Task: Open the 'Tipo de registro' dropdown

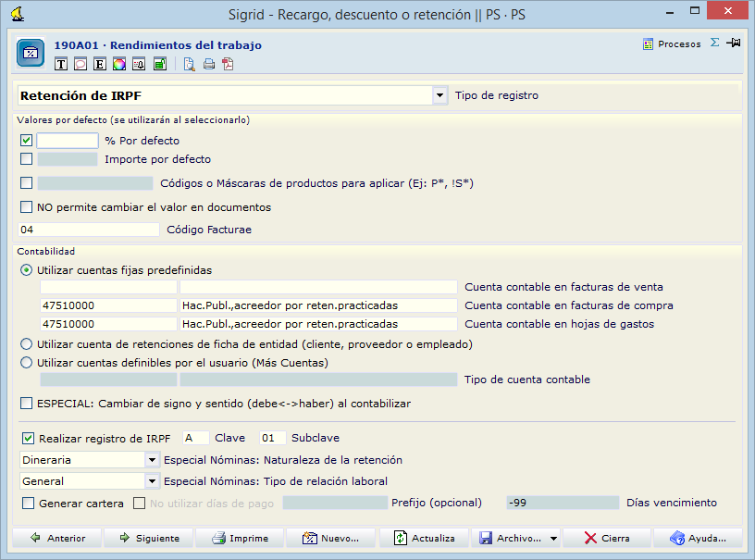Action: (439, 94)
